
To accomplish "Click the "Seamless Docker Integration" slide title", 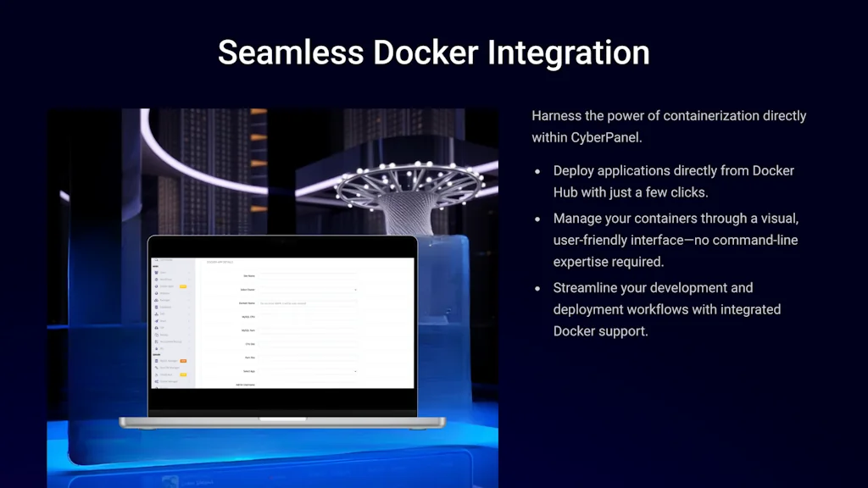I will tap(433, 53).
